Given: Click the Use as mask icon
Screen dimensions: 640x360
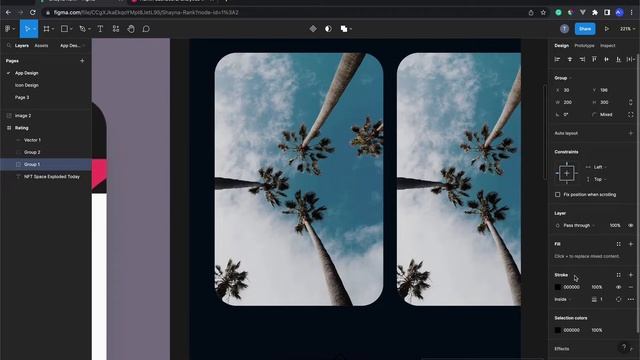Looking at the screenshot, I should [328, 29].
